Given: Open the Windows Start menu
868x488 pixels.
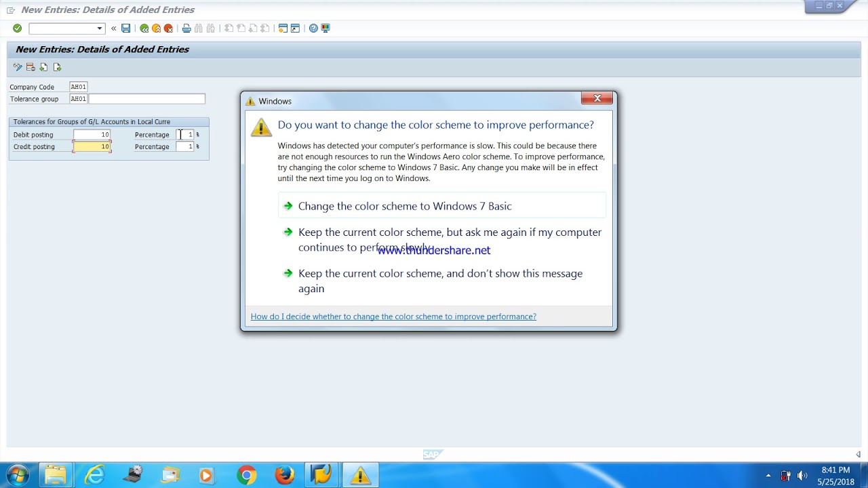Looking at the screenshot, I should (x=18, y=475).
